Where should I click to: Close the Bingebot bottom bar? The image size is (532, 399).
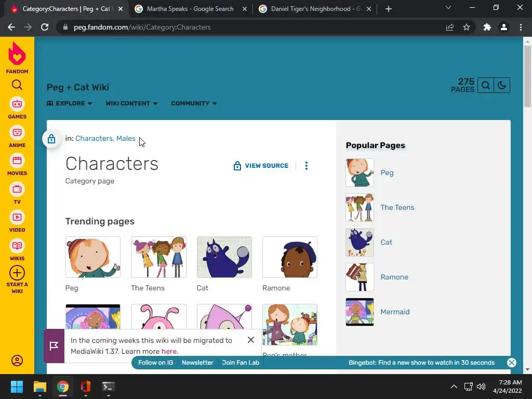[x=512, y=362]
